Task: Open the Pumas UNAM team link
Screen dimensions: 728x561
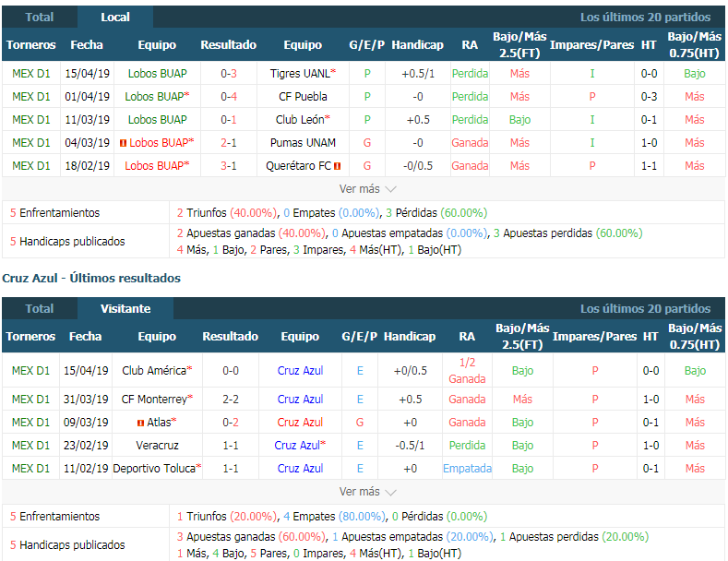Action: (303, 143)
